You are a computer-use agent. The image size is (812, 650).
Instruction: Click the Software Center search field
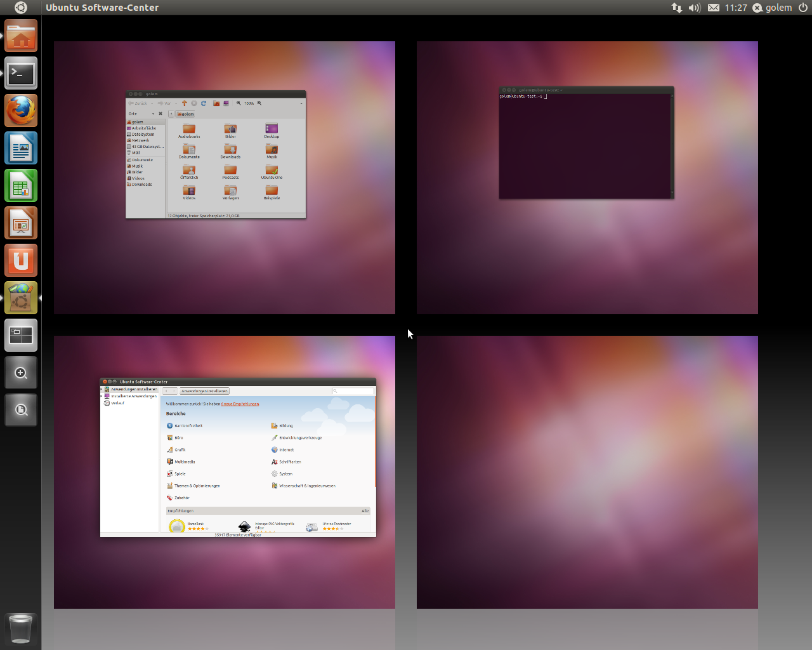(x=352, y=391)
